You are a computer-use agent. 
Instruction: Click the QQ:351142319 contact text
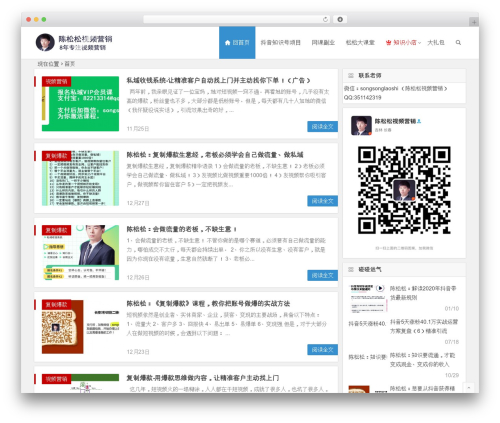click(362, 97)
